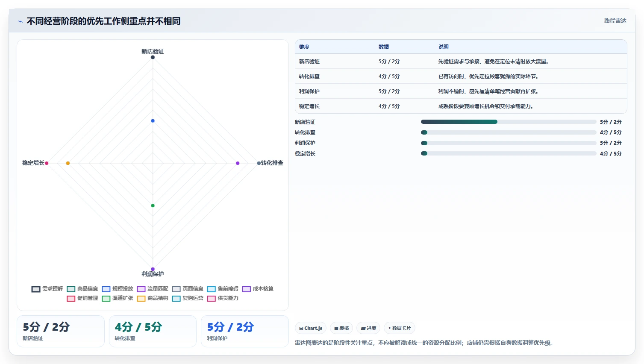Toggle the 页面信息 legend item
644x364 pixels.
click(188, 289)
